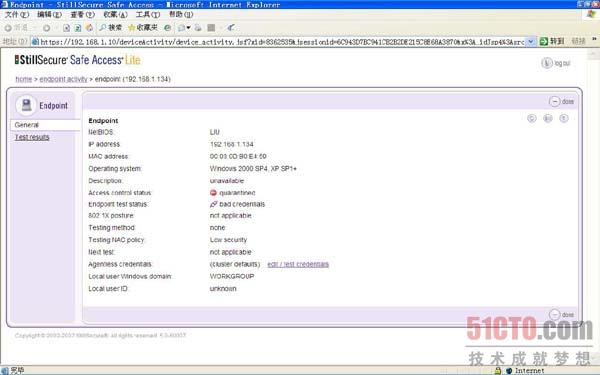Viewport: 600px width, 375px height.
Task: Click the Mail envelope toolbar icon
Action: coord(181,28)
